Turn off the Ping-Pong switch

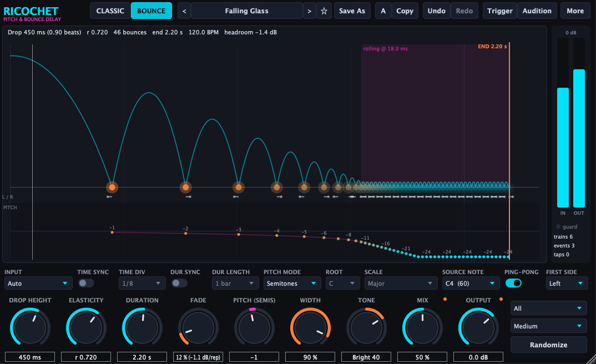pyautogui.click(x=513, y=283)
